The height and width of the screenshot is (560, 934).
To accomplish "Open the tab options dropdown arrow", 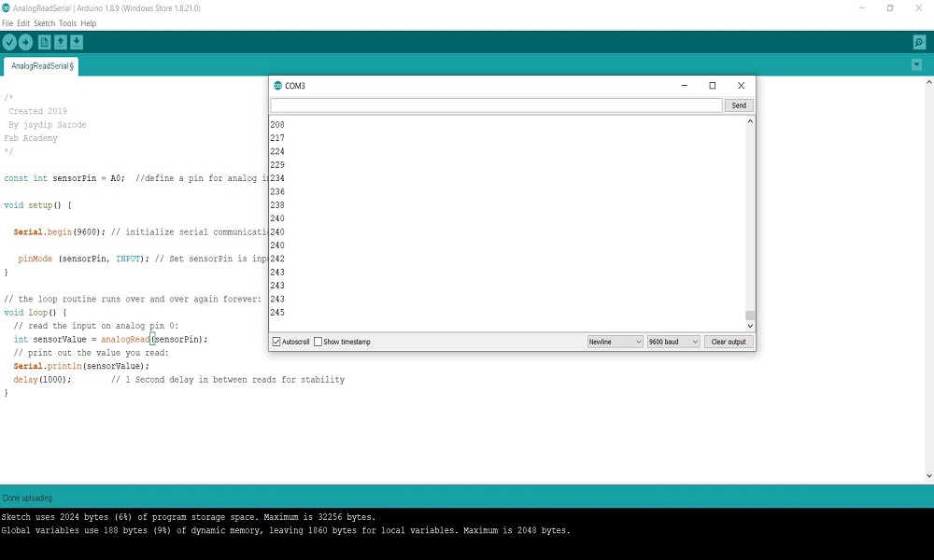I will (917, 65).
